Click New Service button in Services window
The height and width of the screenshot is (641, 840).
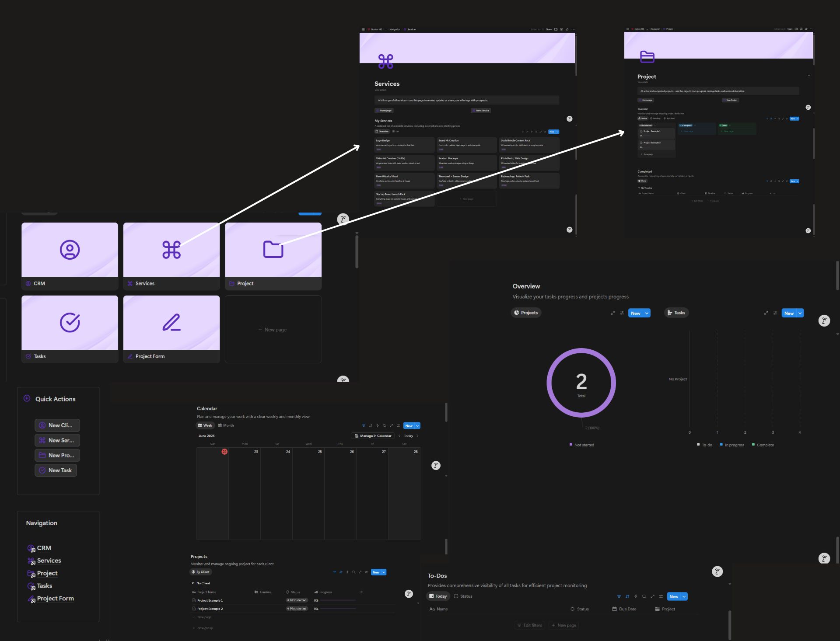coord(480,111)
